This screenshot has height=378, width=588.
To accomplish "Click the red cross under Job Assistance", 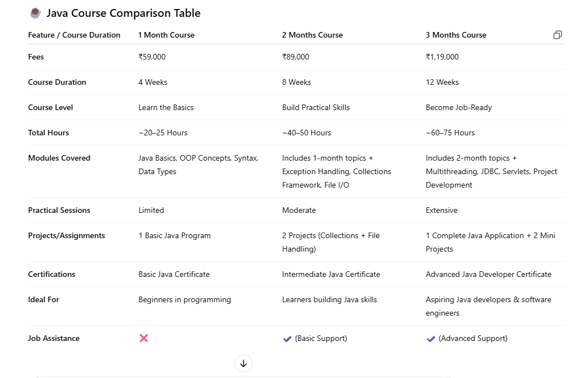I will [x=144, y=338].
